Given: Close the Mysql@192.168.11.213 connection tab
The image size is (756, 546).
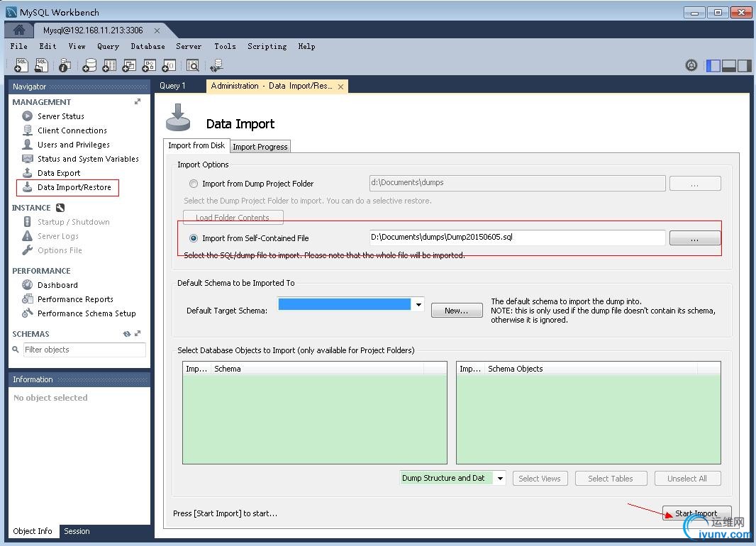Looking at the screenshot, I should click(157, 30).
